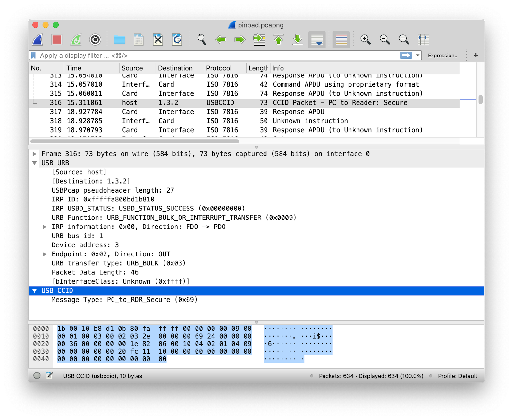The width and height of the screenshot is (513, 420).
Task: Jump to the last packet
Action: click(298, 40)
